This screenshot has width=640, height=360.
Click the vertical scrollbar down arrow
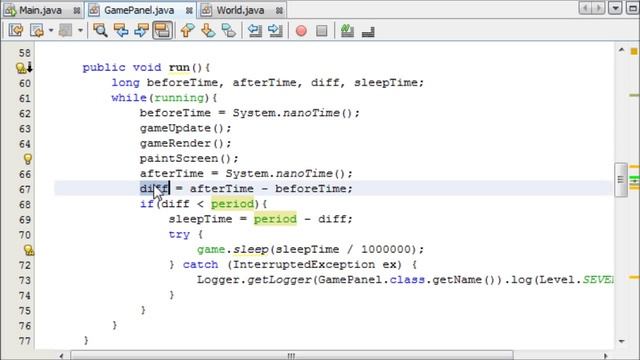coord(621,341)
